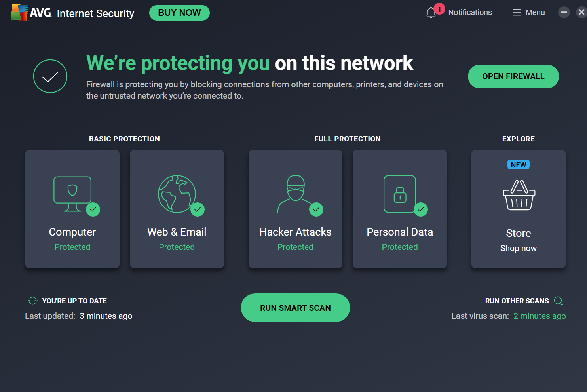The width and height of the screenshot is (587, 392).
Task: Click the NEW badge on Store tile
Action: click(519, 165)
